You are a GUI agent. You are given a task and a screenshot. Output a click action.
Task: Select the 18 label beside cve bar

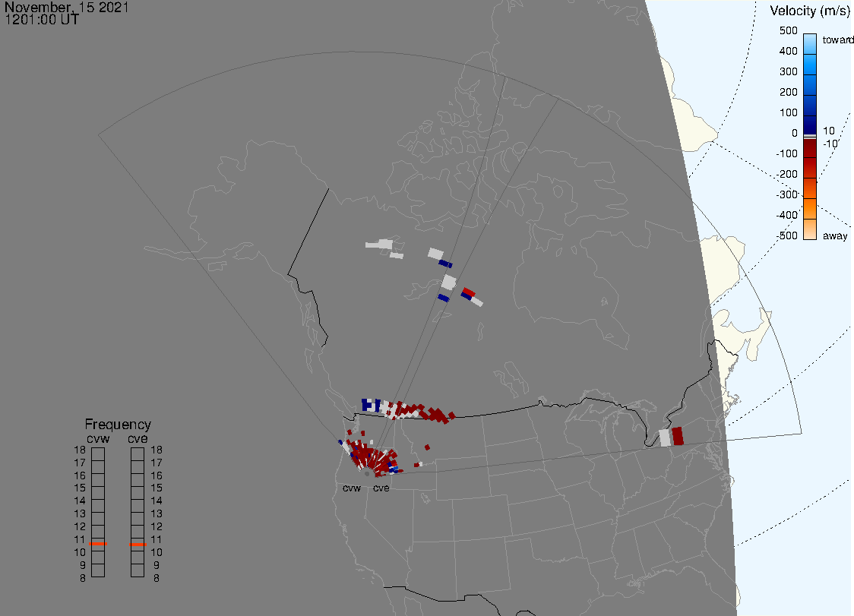pos(157,450)
